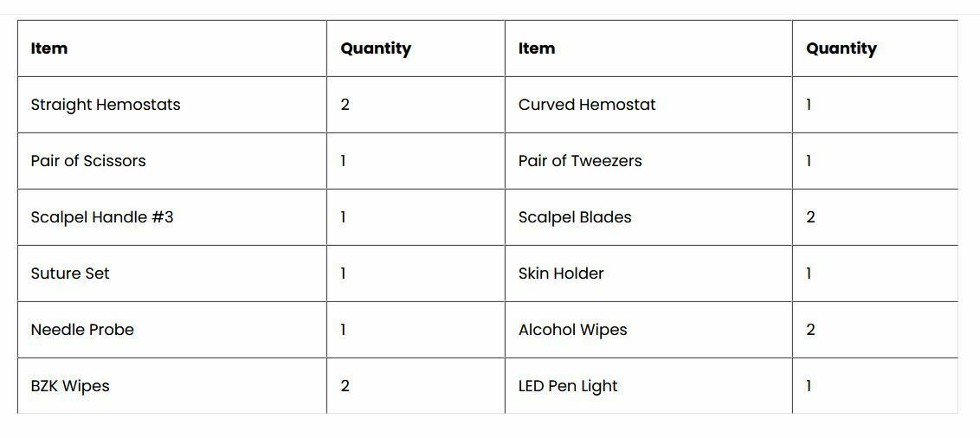Select the Skin Holder cell
This screenshot has height=438, width=980.
click(648, 273)
